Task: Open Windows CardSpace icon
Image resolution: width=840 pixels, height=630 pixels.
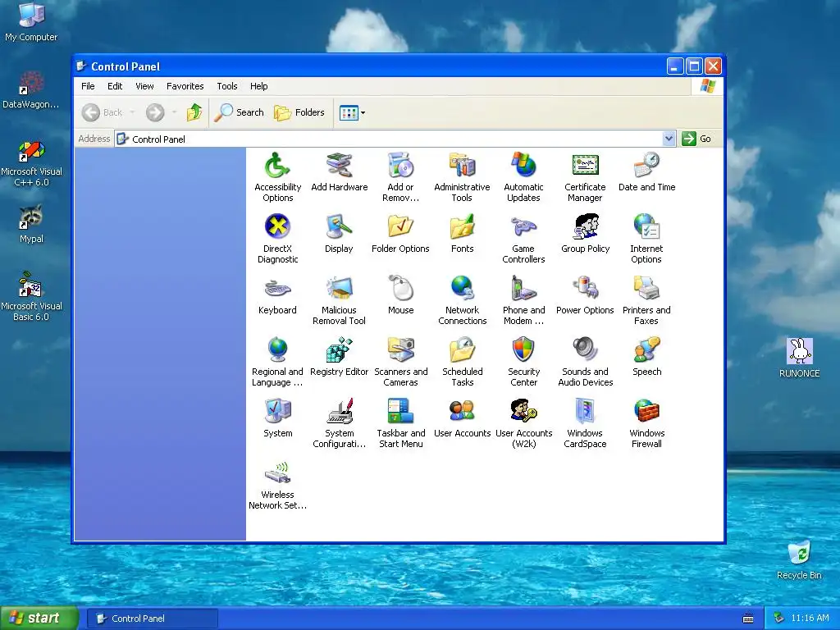Action: 585,412
